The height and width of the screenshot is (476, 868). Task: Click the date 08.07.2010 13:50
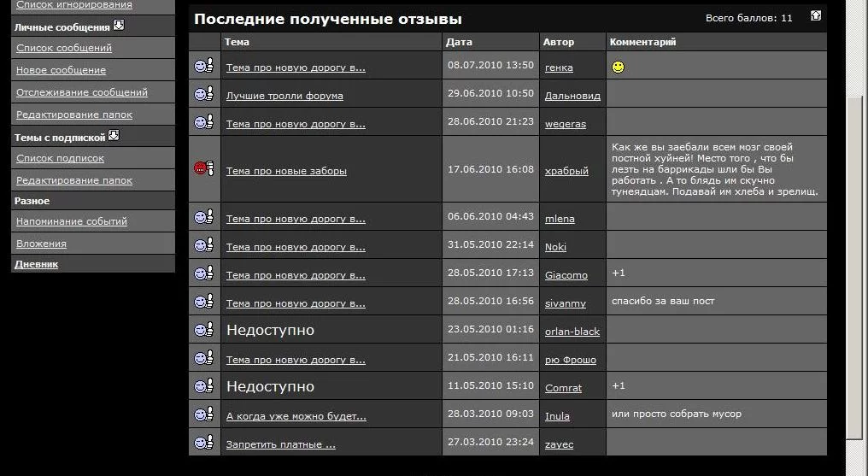click(x=490, y=65)
